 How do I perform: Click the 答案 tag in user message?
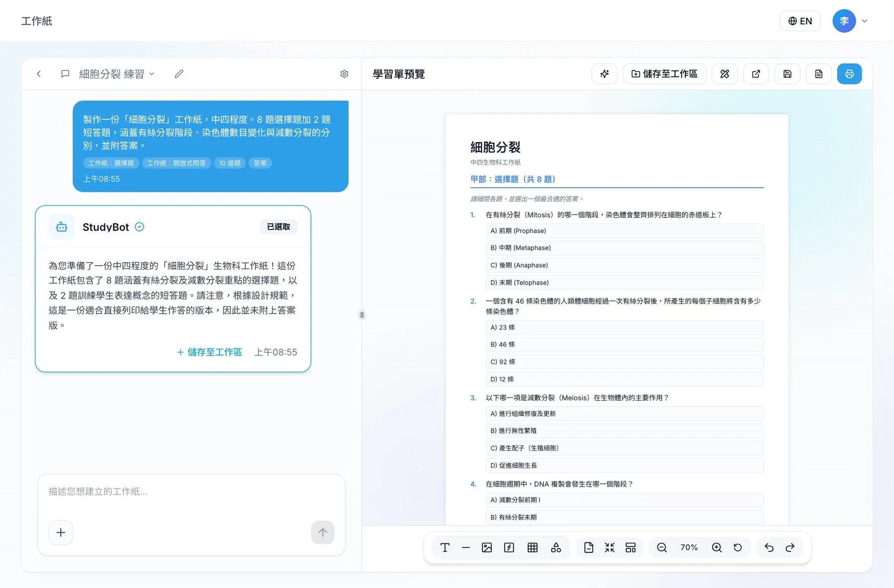(x=260, y=163)
